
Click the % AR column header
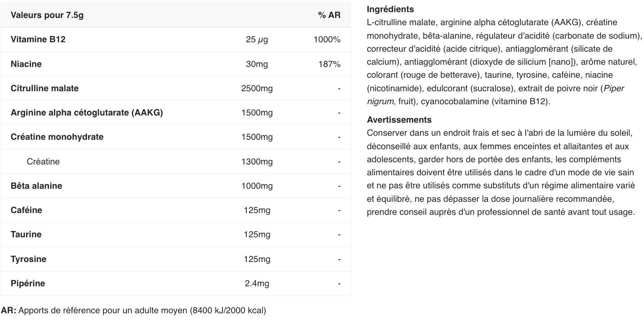pyautogui.click(x=329, y=15)
